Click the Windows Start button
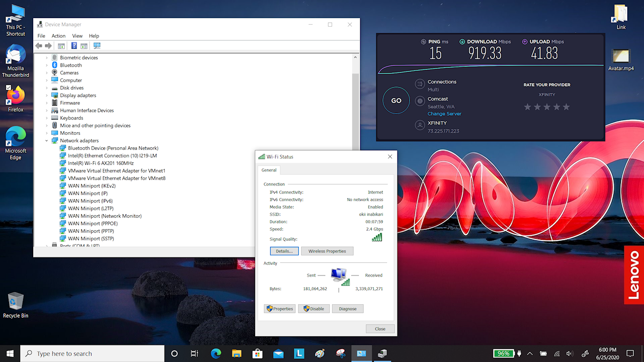The height and width of the screenshot is (362, 644). 10,353
